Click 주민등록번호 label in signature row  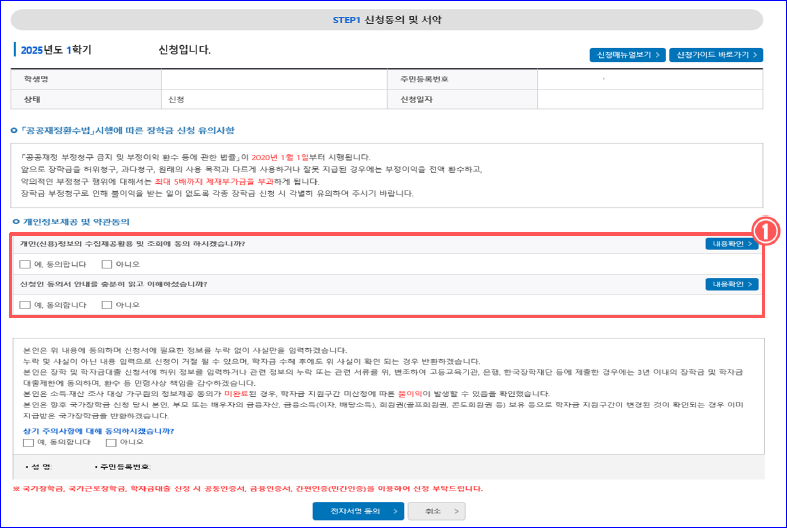tap(123, 467)
